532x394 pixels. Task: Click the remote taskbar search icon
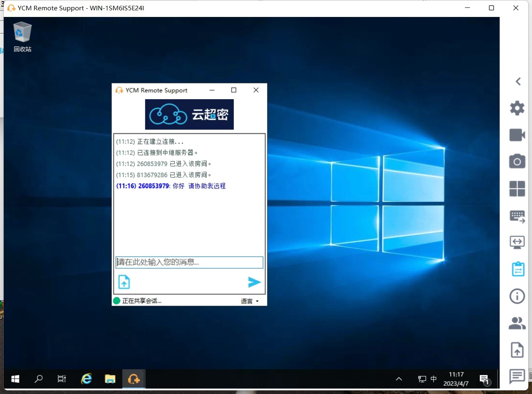38,379
